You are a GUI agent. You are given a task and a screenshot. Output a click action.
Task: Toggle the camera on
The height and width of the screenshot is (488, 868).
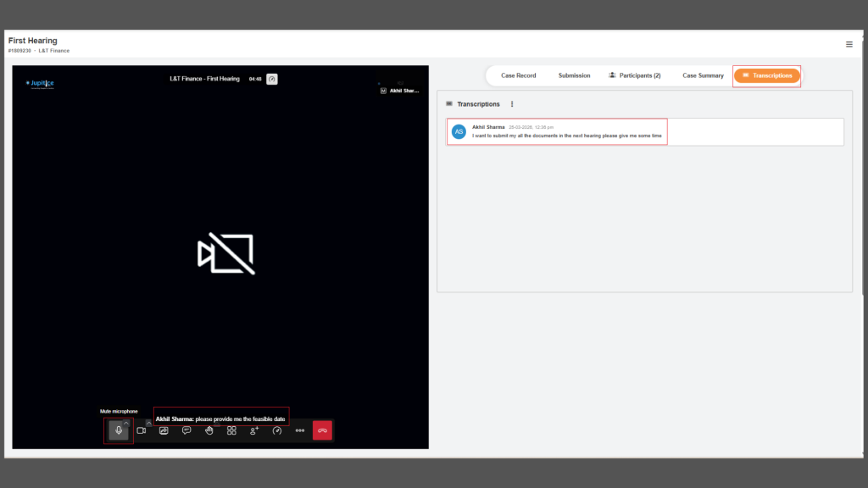click(x=142, y=430)
